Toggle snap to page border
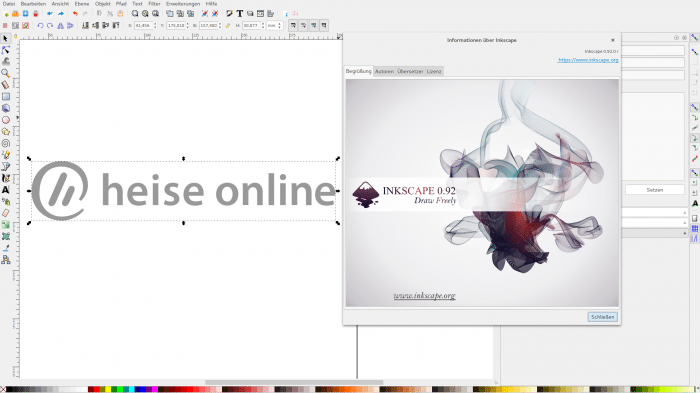Viewport: 700px width, 393px height. [x=695, y=218]
